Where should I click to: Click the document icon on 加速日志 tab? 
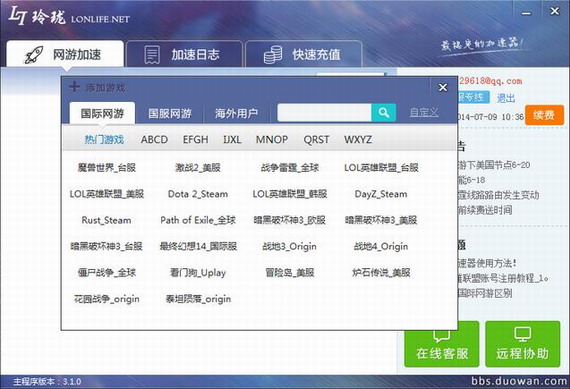point(152,55)
